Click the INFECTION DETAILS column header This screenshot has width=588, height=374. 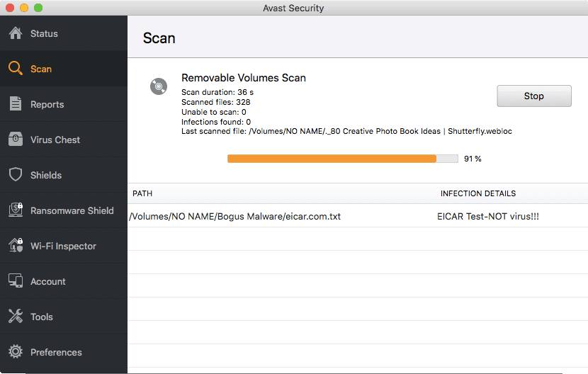(478, 193)
